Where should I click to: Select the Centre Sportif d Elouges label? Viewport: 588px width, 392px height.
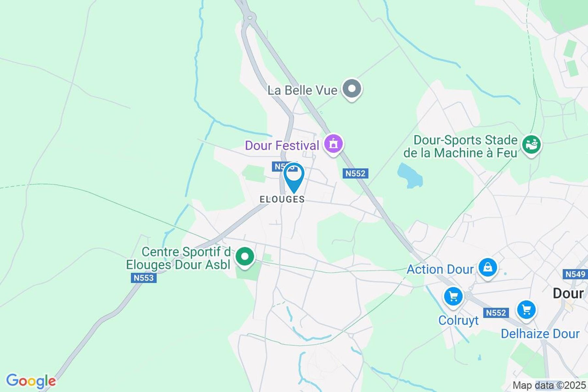178,258
